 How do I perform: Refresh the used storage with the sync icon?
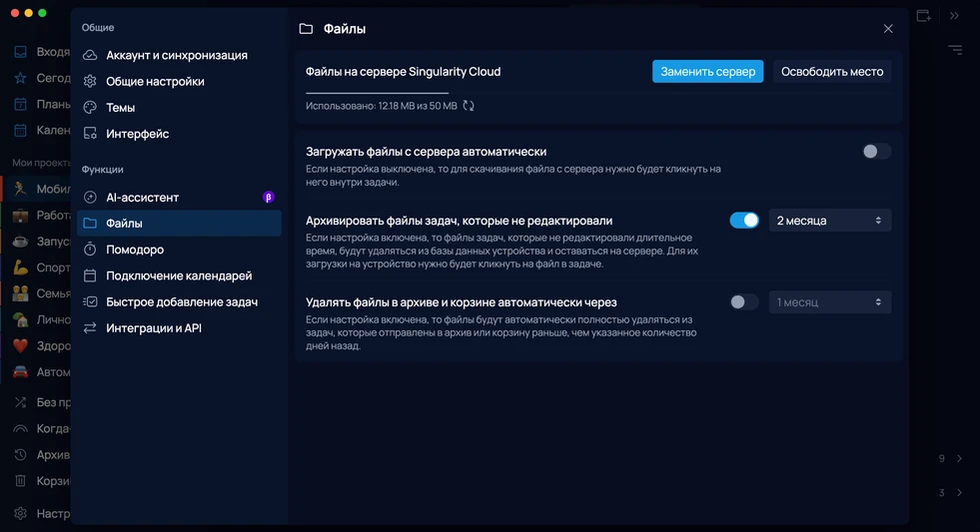point(469,106)
